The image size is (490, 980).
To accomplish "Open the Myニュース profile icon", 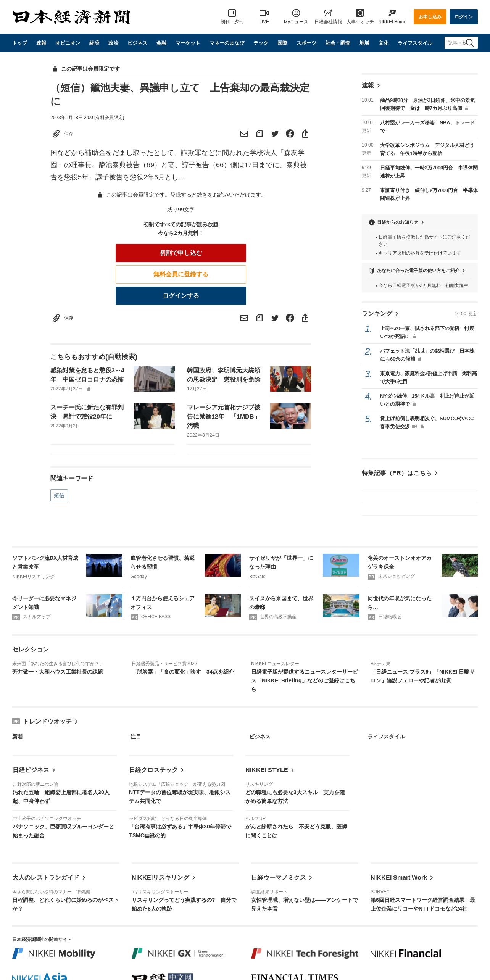I will [296, 13].
